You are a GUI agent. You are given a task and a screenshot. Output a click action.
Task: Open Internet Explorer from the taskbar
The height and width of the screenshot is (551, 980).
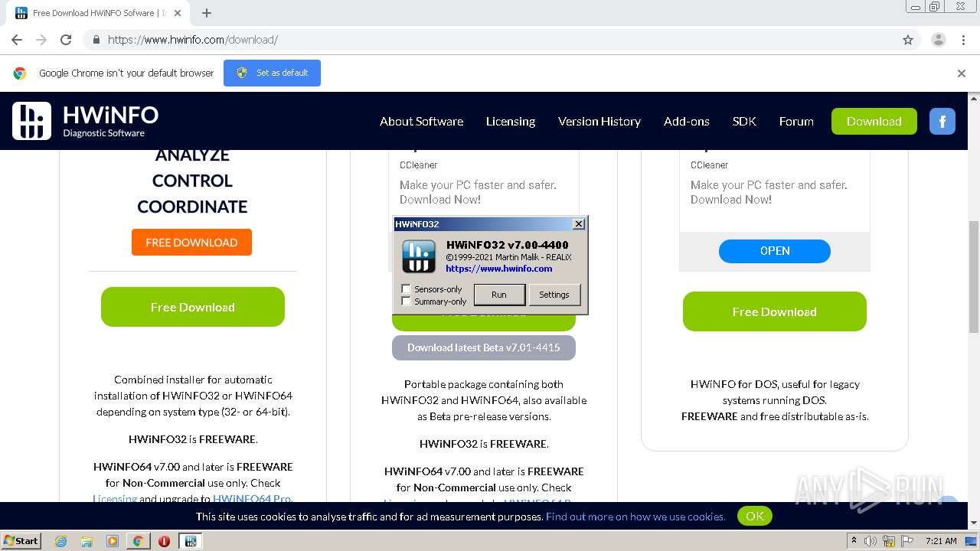pos(60,541)
